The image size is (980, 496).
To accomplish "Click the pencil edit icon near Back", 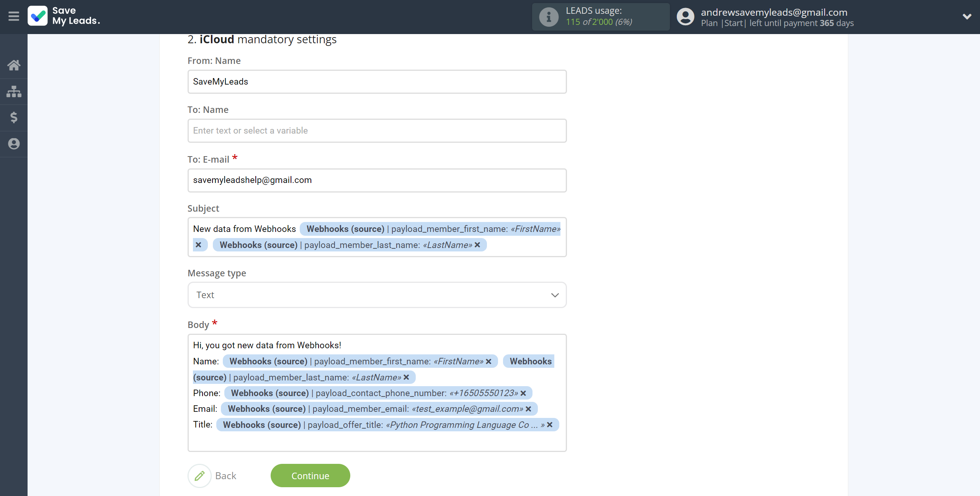I will tap(199, 476).
